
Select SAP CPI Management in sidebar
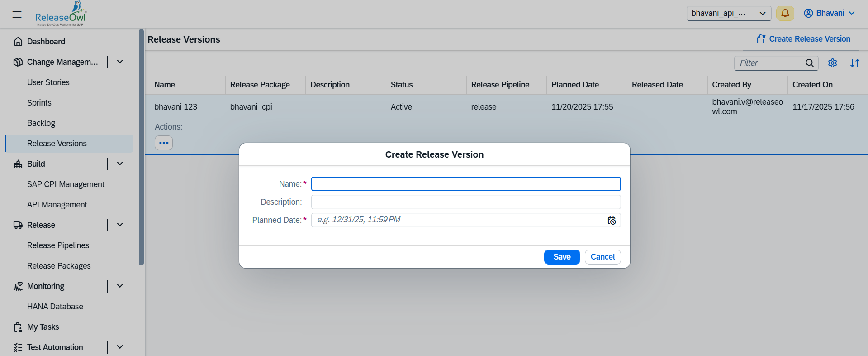pyautogui.click(x=66, y=184)
